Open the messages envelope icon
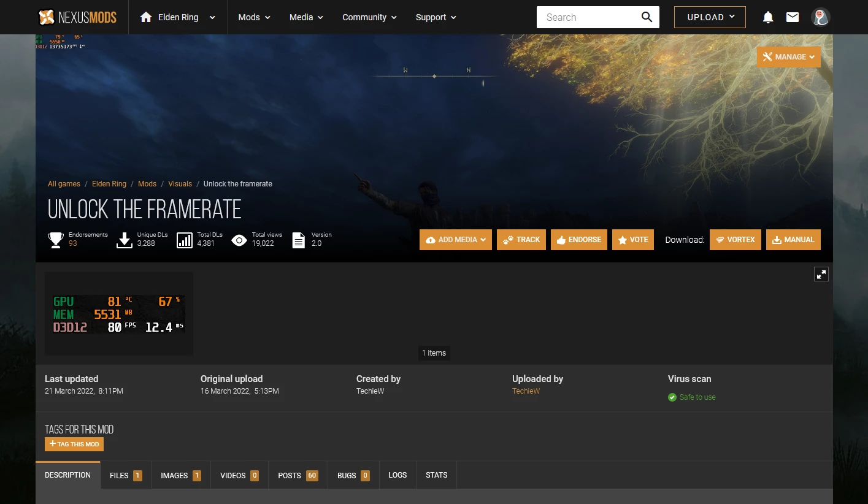 (793, 17)
